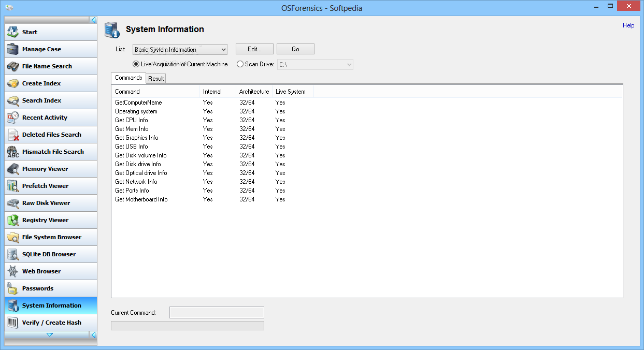Open the Start sidebar icon
644x350 pixels.
(x=13, y=32)
